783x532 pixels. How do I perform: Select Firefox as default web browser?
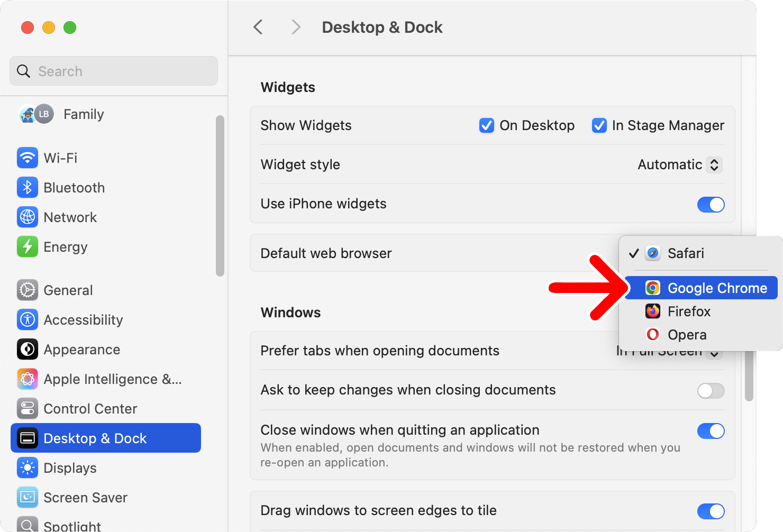click(689, 311)
